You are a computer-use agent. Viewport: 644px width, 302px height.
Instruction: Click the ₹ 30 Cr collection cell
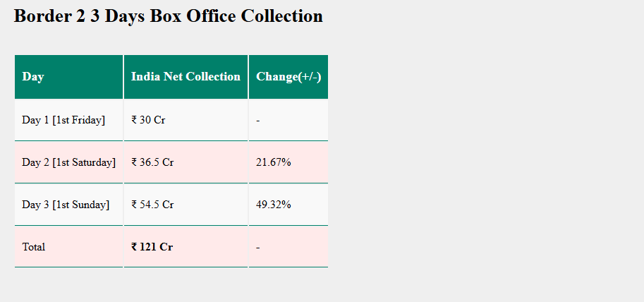[x=148, y=120]
